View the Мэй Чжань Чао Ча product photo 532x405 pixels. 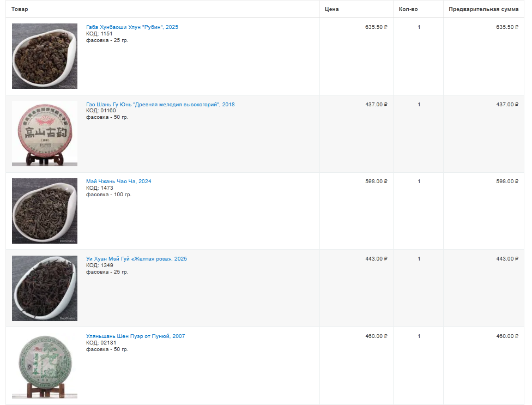[x=45, y=211]
